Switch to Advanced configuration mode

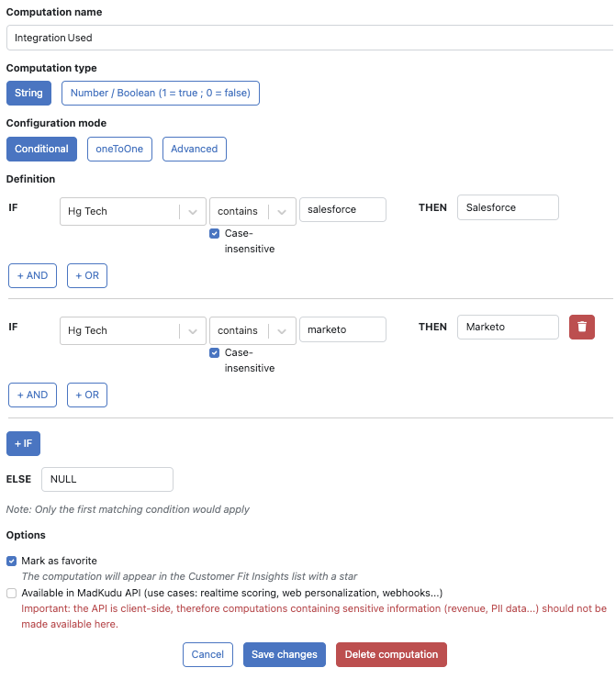point(194,149)
